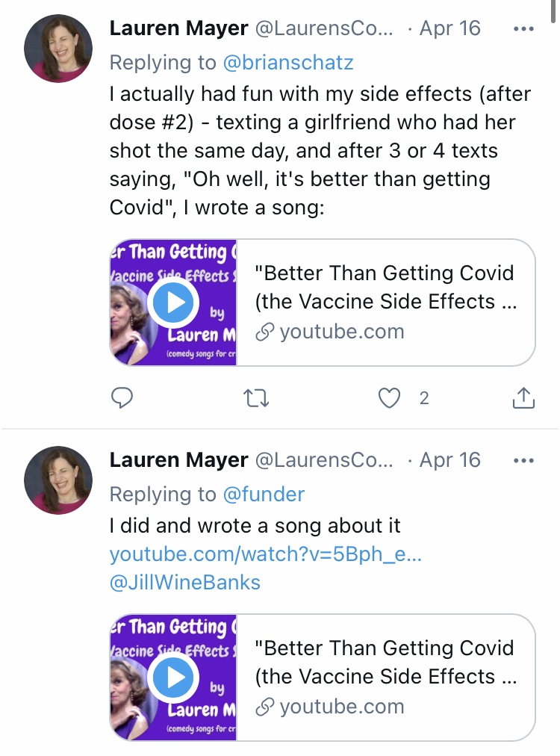
Task: Click the scrollbar at the page edge
Action: (554, 10)
